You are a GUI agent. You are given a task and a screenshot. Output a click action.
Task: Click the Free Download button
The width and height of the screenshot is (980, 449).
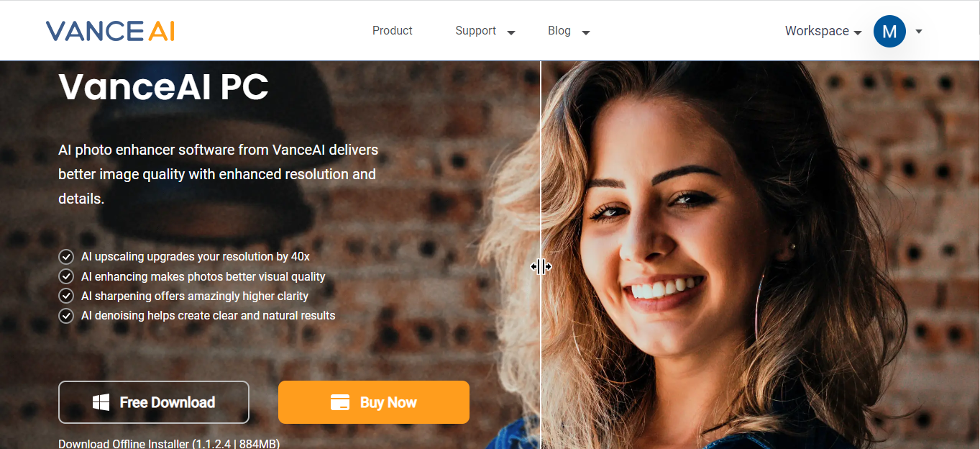click(x=154, y=402)
